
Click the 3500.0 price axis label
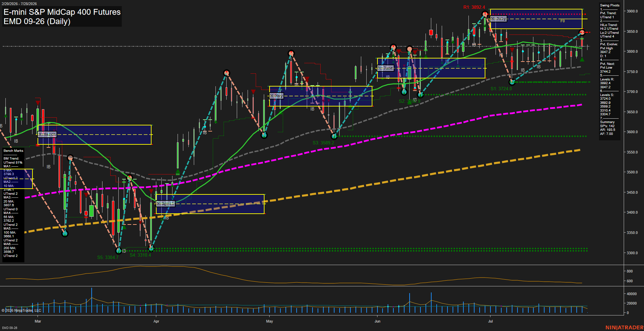pos(632,172)
